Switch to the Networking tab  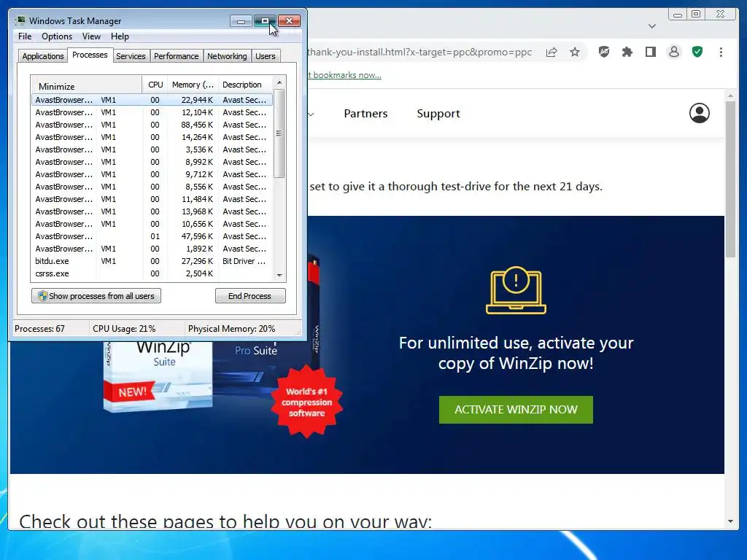point(227,56)
